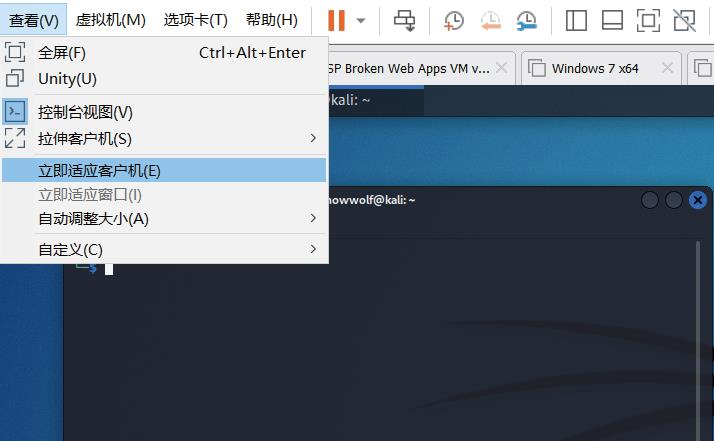Toggle the thumbnail bar layout icon
This screenshot has height=441, width=714.
coord(612,21)
